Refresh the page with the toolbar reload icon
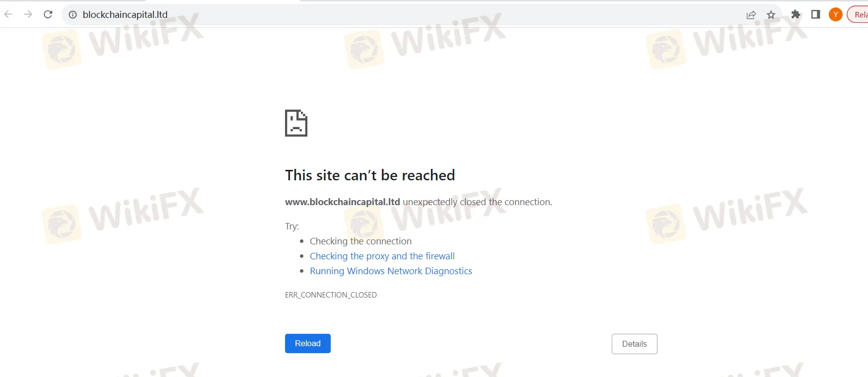This screenshot has width=868, height=377. tap(48, 14)
